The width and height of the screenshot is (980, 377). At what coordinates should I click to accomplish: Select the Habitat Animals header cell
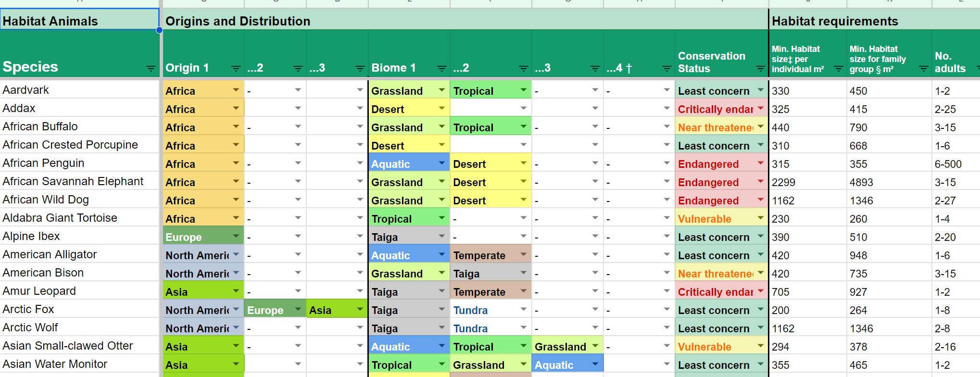point(79,21)
